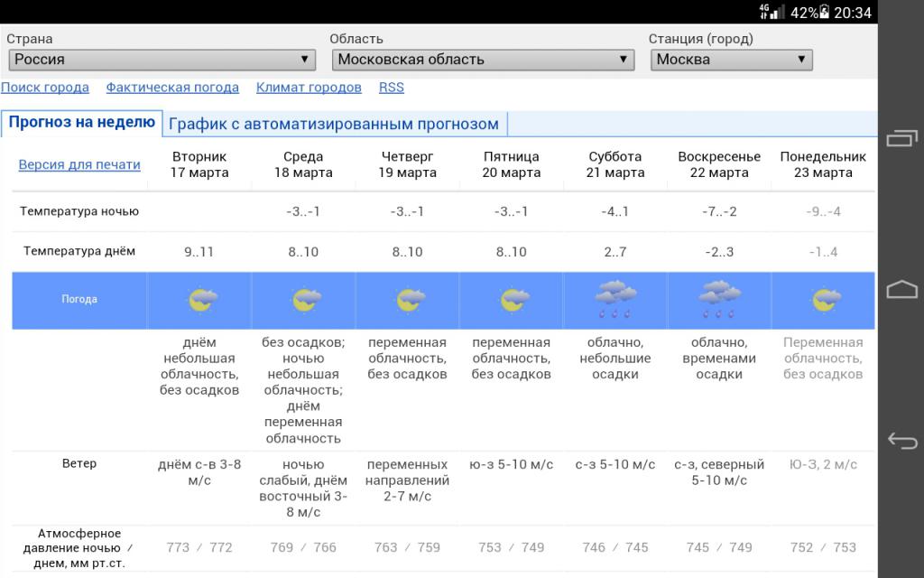Tap Friday 20 March weather icon
924x578 pixels.
pos(514,300)
